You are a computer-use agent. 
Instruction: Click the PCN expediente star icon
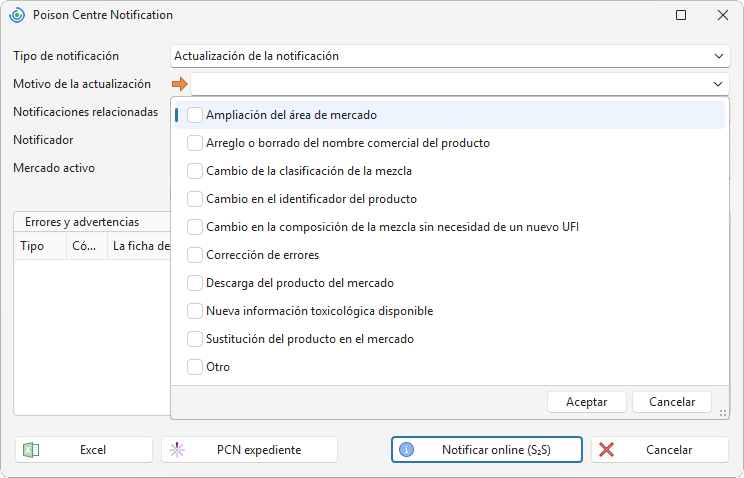click(x=177, y=450)
